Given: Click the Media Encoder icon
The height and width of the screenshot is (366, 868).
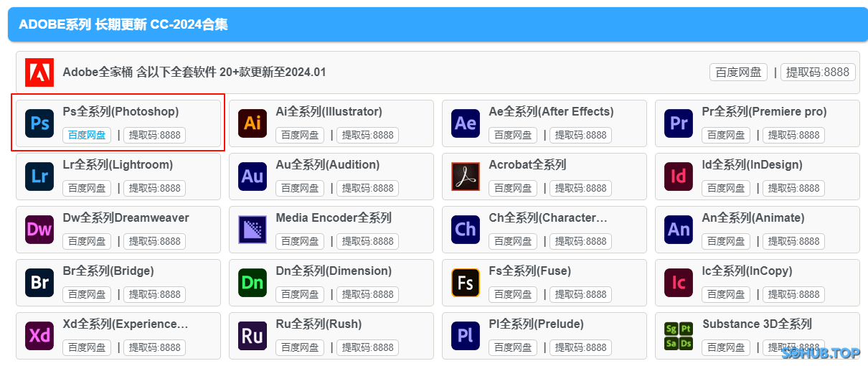Looking at the screenshot, I should (x=253, y=230).
